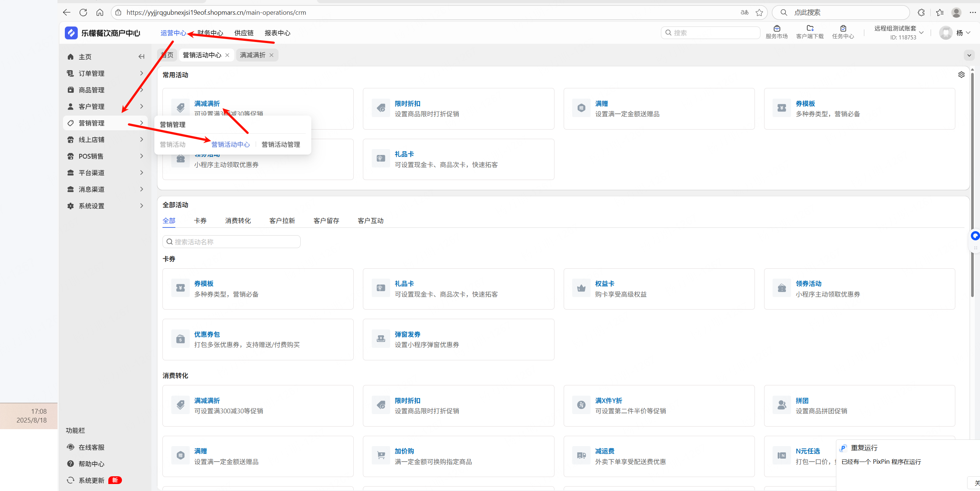Open 满赠 in 常用活动 section
Image resolution: width=980 pixels, height=491 pixels.
659,109
